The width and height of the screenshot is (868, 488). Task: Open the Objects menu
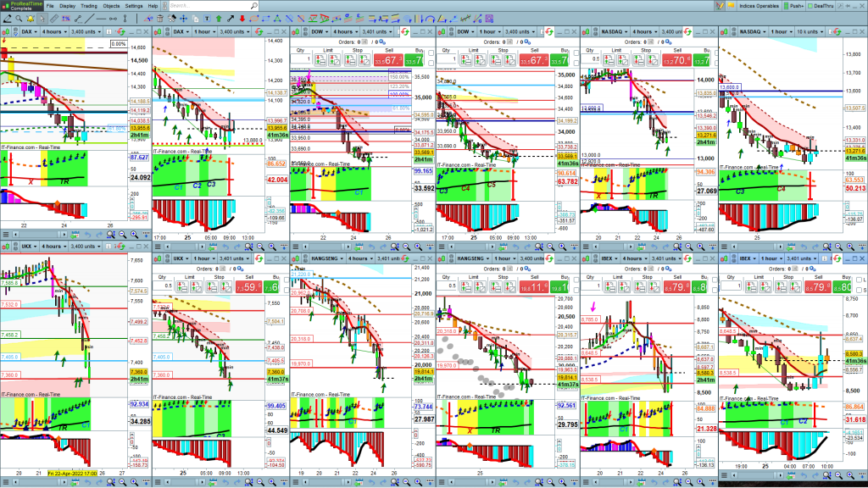[112, 5]
